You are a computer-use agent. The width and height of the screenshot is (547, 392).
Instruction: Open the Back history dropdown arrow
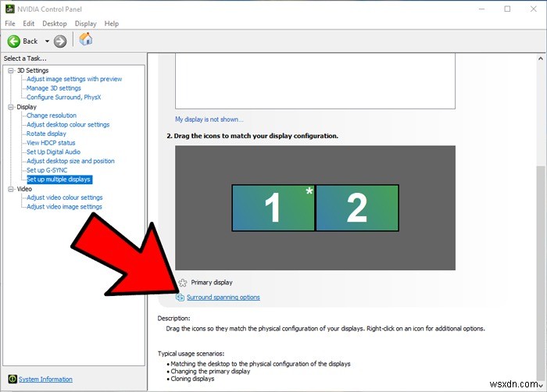[x=47, y=41]
